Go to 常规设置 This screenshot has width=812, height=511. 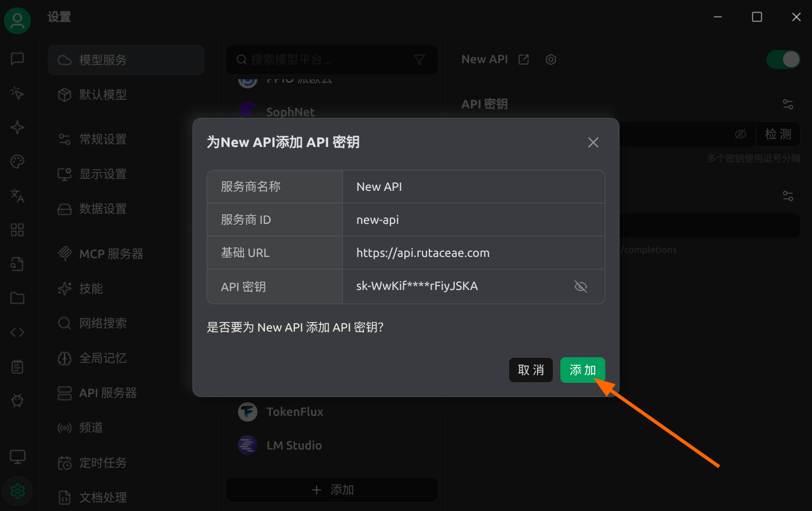click(x=126, y=139)
